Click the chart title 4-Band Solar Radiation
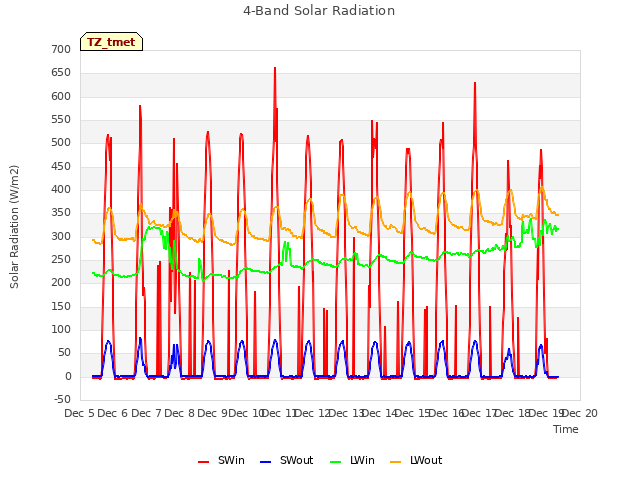 coord(319,11)
